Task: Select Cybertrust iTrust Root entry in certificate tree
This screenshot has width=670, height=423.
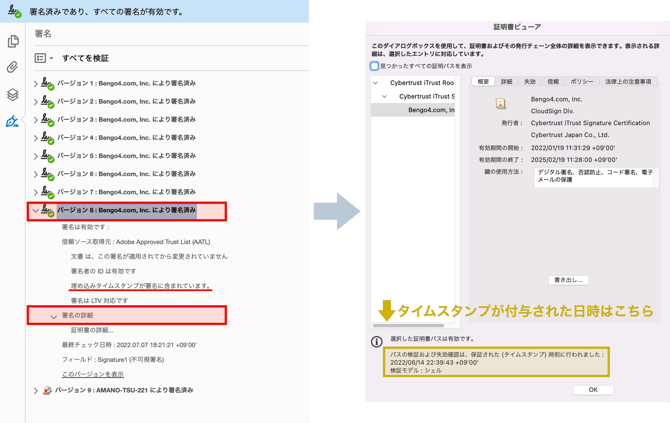Action: click(422, 82)
